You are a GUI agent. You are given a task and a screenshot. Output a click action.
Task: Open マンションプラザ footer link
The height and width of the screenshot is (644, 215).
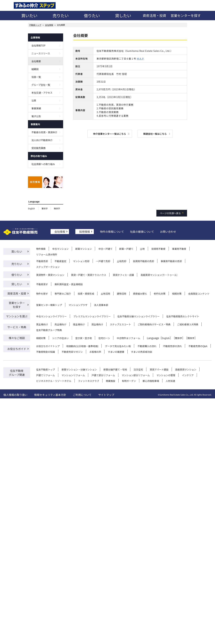pos(78,305)
